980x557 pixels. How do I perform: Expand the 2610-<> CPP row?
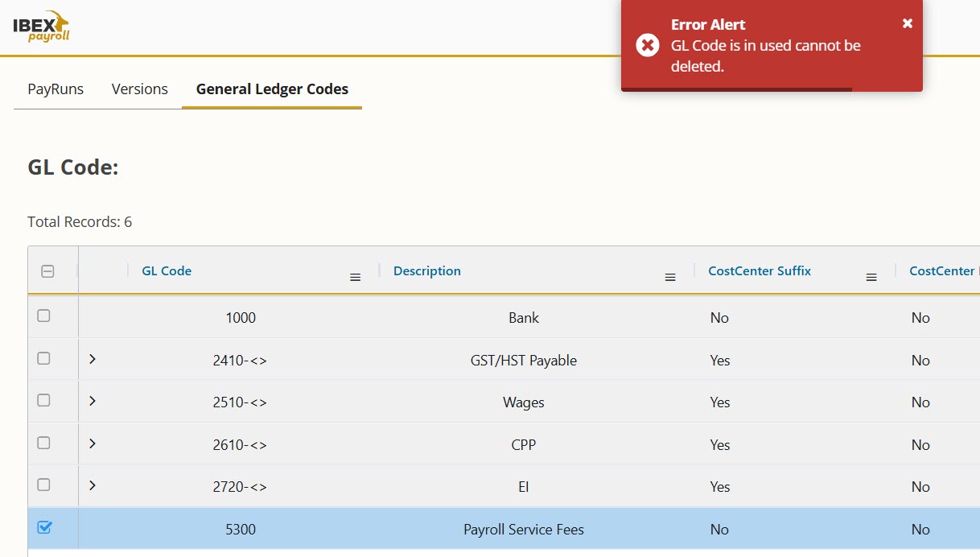coord(93,444)
